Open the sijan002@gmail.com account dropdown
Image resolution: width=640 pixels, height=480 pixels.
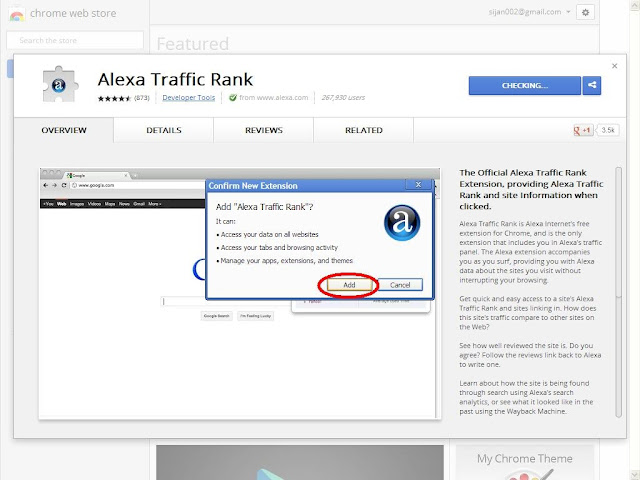[x=529, y=12]
